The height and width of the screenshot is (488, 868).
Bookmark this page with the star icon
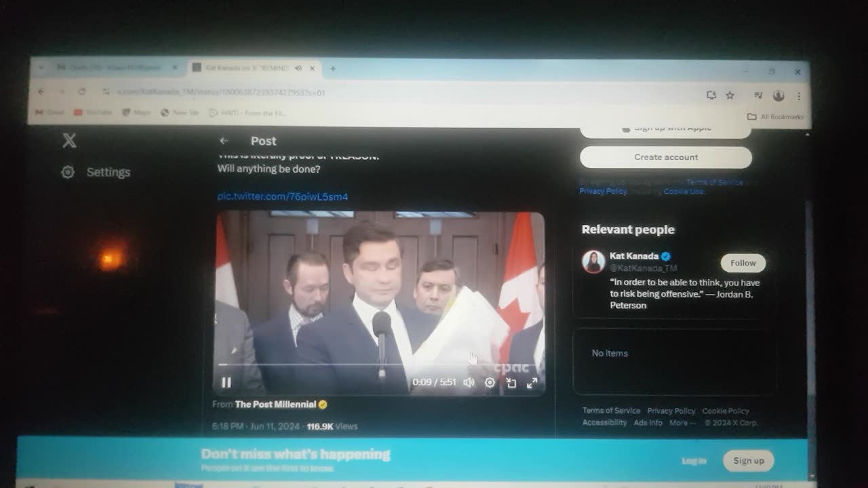click(730, 96)
